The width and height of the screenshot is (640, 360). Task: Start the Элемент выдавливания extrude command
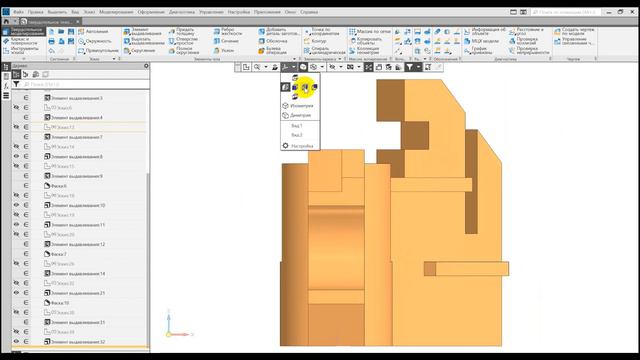(144, 31)
